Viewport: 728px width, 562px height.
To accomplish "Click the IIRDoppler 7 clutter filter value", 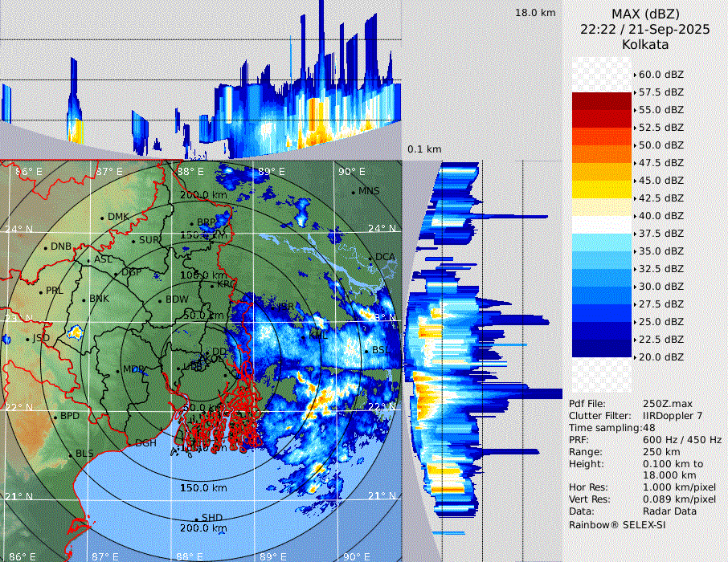I will point(673,416).
